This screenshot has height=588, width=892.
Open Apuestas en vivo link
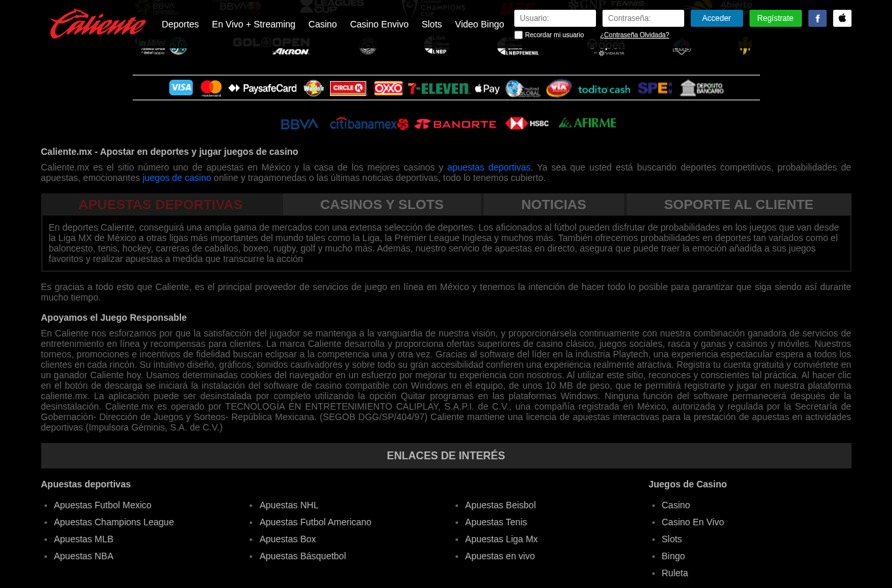500,556
